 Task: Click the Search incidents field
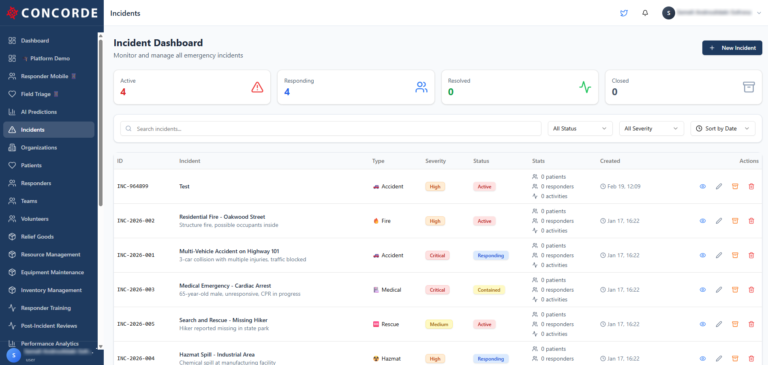point(331,129)
